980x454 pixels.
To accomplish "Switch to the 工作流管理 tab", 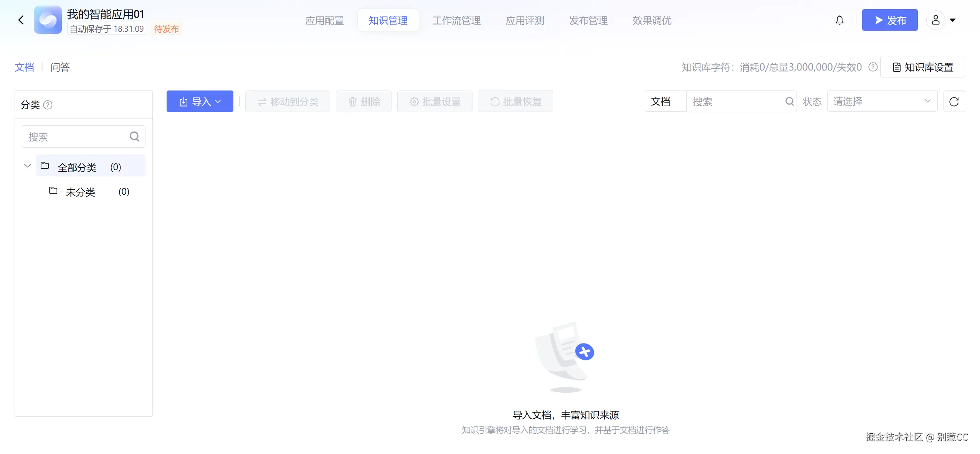I will [x=456, y=20].
